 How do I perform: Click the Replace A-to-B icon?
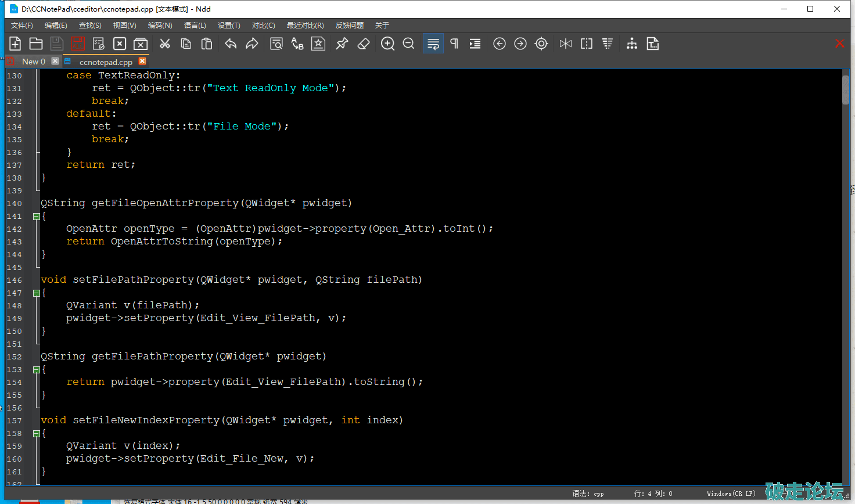pos(297,44)
